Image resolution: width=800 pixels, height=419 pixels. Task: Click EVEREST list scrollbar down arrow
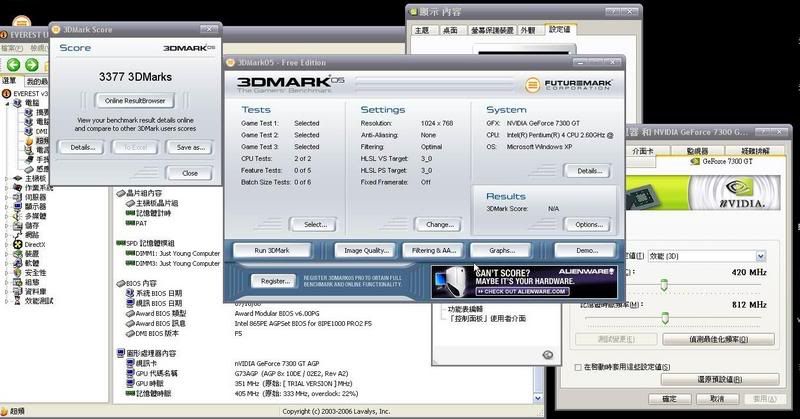[x=538, y=398]
